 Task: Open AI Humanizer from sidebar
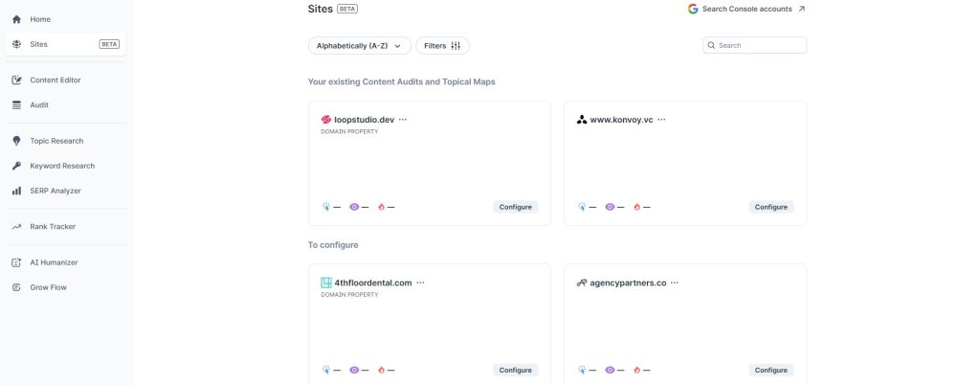click(x=54, y=262)
